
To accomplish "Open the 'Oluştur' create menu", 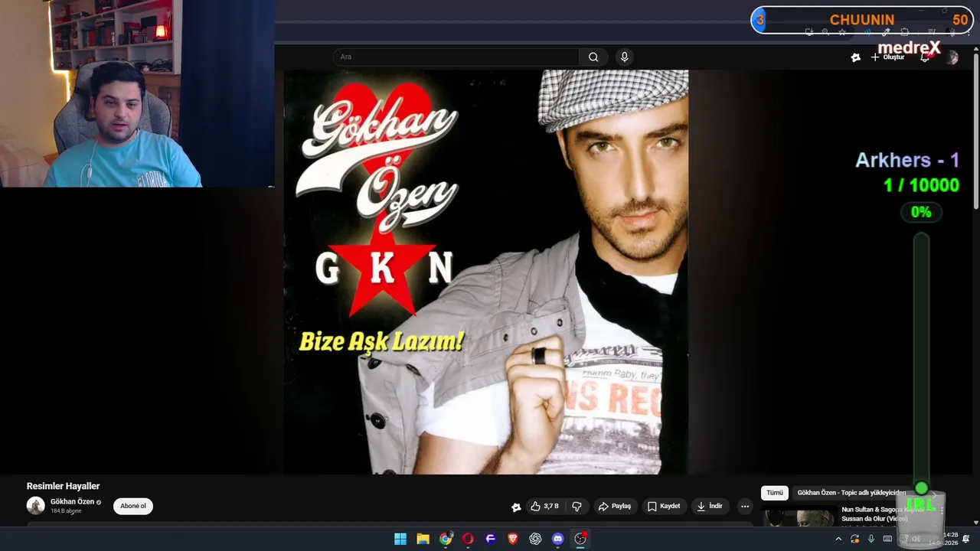I will [887, 57].
